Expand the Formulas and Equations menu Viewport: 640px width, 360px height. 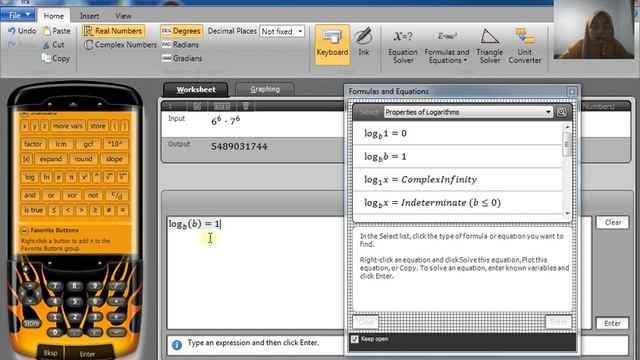(447, 46)
